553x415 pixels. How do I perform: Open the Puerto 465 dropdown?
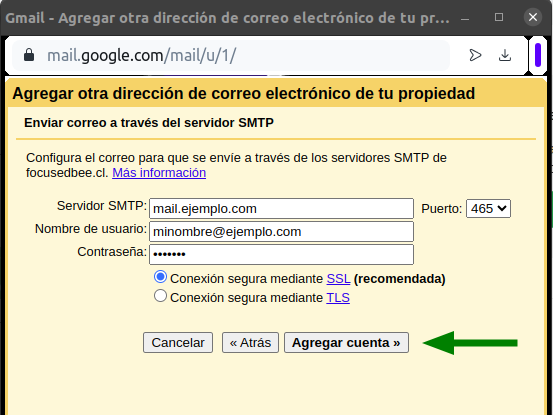coord(488,208)
